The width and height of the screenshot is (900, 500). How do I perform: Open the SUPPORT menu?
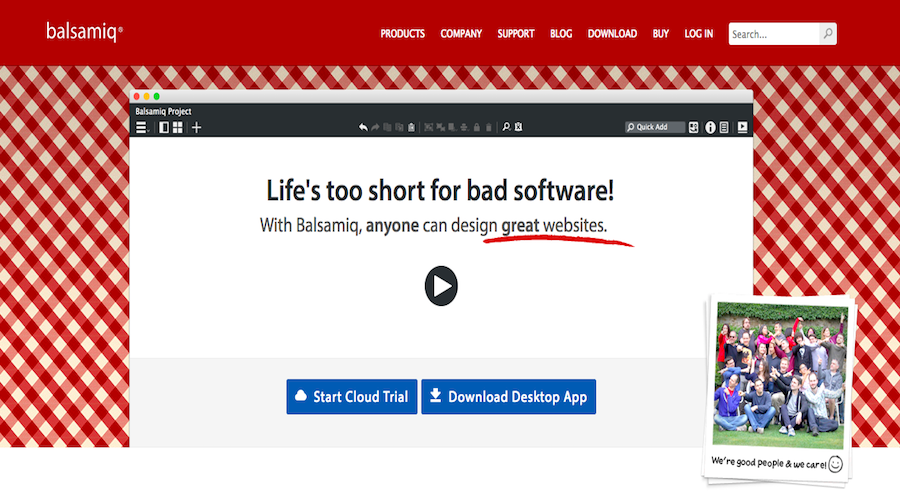(515, 34)
